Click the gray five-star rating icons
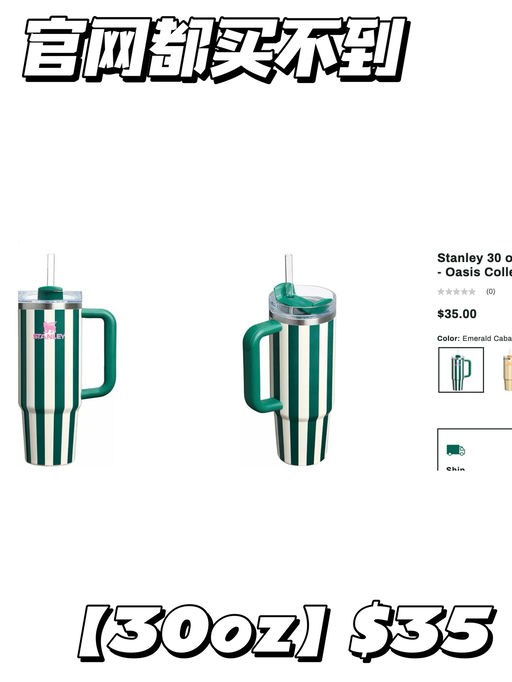The height and width of the screenshot is (682, 512). (x=456, y=291)
